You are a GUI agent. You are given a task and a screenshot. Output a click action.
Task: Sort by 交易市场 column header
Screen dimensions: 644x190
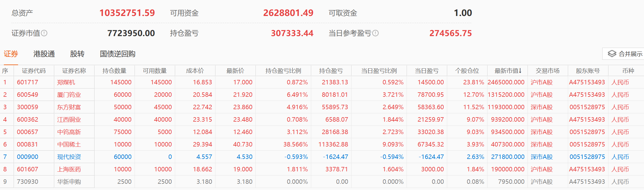548,71
